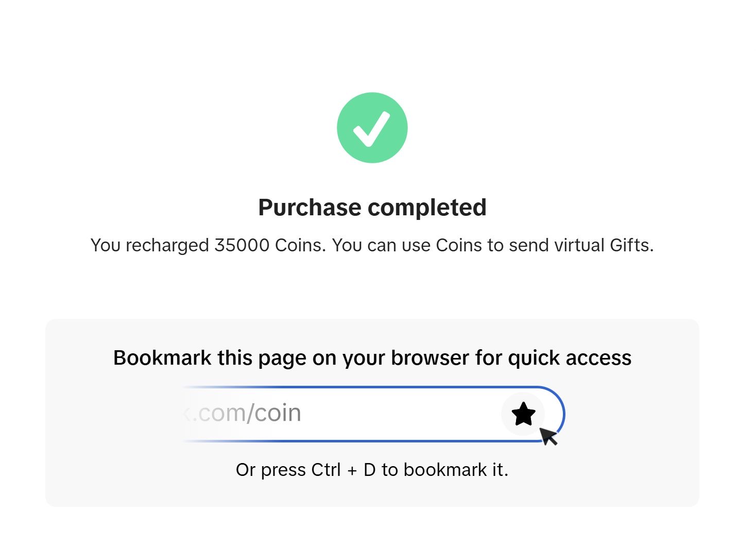Select the "Purchase completed" heading

pyautogui.click(x=372, y=208)
